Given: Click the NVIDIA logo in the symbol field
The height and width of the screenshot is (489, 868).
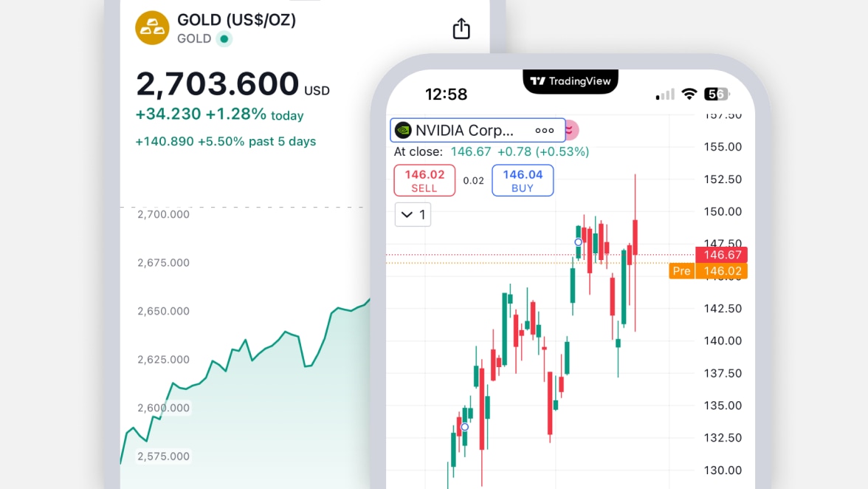Looking at the screenshot, I should coord(404,130).
